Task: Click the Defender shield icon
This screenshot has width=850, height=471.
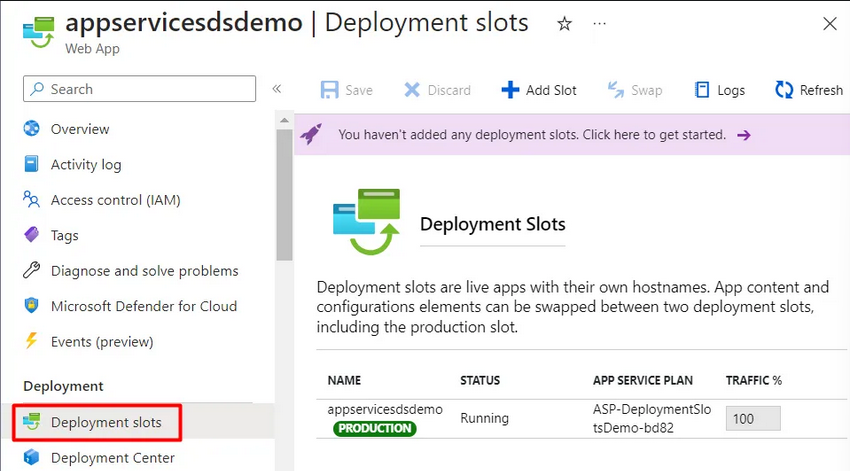Action: tap(31, 305)
